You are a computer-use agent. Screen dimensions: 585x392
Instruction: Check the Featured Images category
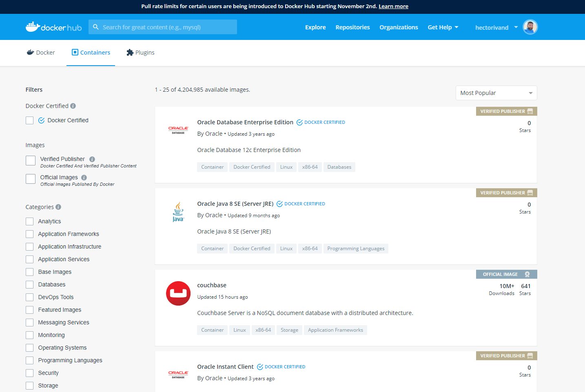pos(29,310)
